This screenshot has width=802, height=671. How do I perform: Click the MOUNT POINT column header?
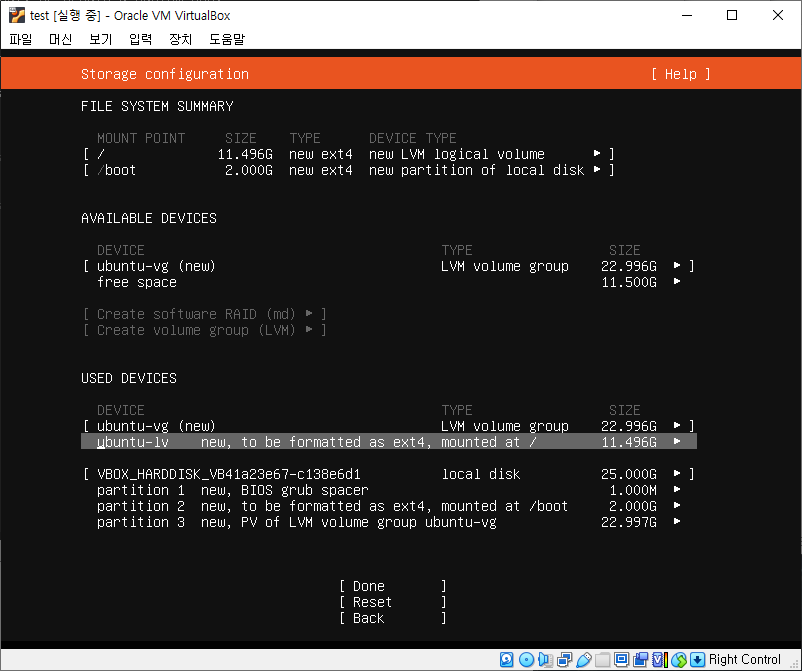point(141,138)
